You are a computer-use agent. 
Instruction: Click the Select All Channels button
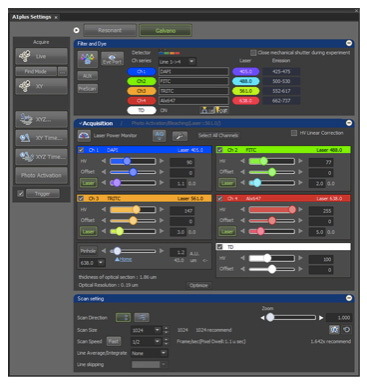coord(218,135)
